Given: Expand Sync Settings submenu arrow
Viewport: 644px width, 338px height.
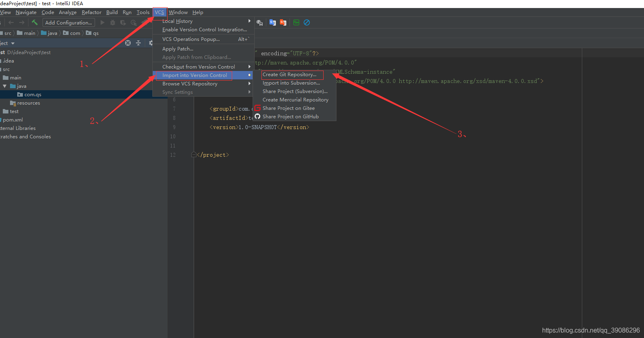Looking at the screenshot, I should [249, 92].
